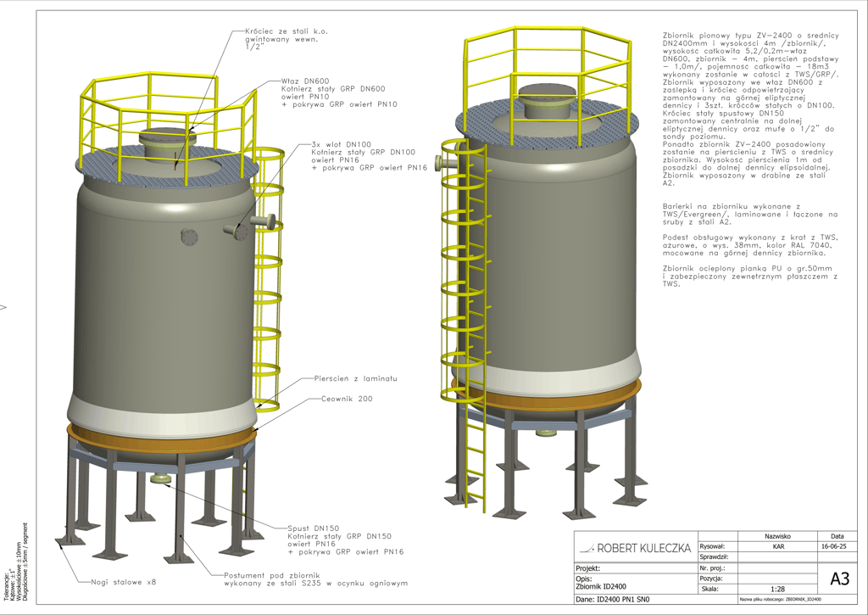
Task: Click the 'KAR' name cell
Action: pyautogui.click(x=778, y=546)
